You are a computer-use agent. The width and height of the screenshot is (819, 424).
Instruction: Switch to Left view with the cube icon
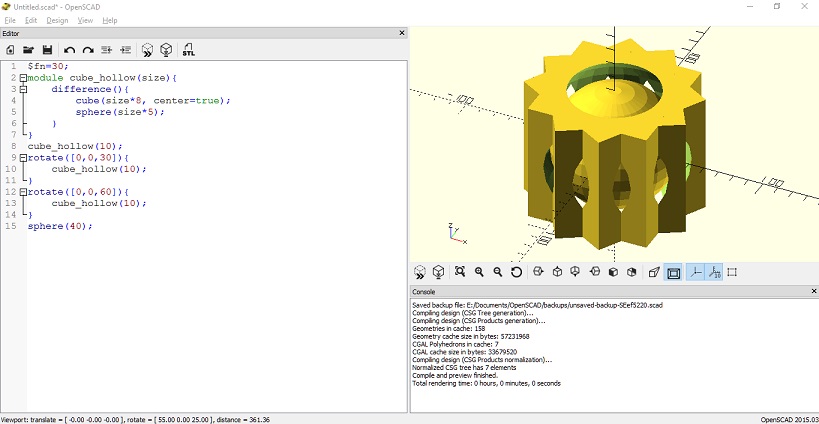(594, 272)
